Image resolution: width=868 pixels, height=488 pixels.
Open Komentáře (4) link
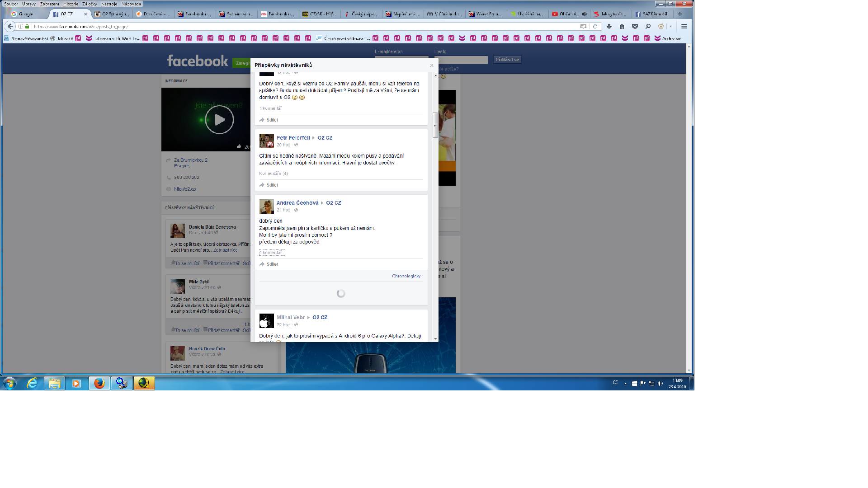[x=274, y=174]
